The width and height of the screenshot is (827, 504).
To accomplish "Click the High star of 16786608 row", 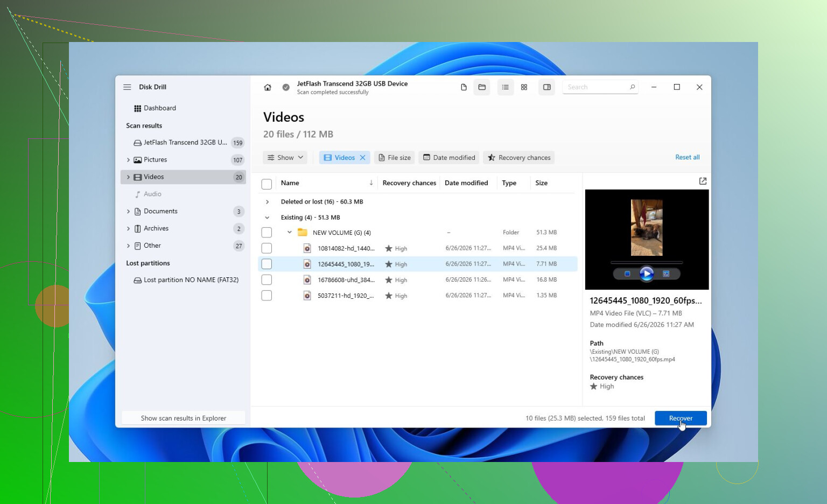I will 389,280.
